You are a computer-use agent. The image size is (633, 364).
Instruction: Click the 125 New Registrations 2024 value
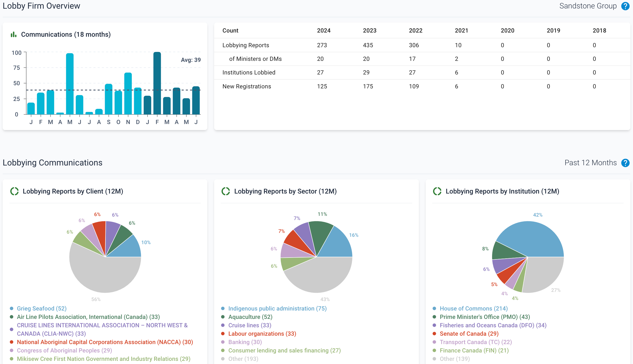click(x=322, y=86)
